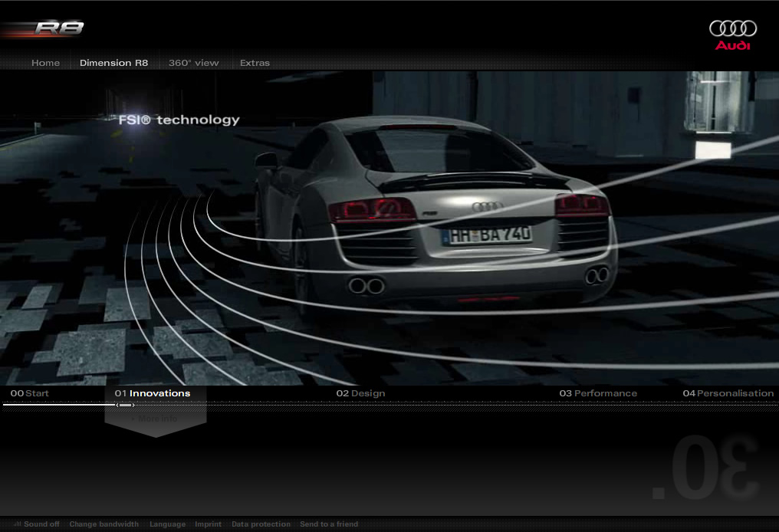779x532 pixels.
Task: Jump to chapter 02 Design
Action: [x=360, y=393]
